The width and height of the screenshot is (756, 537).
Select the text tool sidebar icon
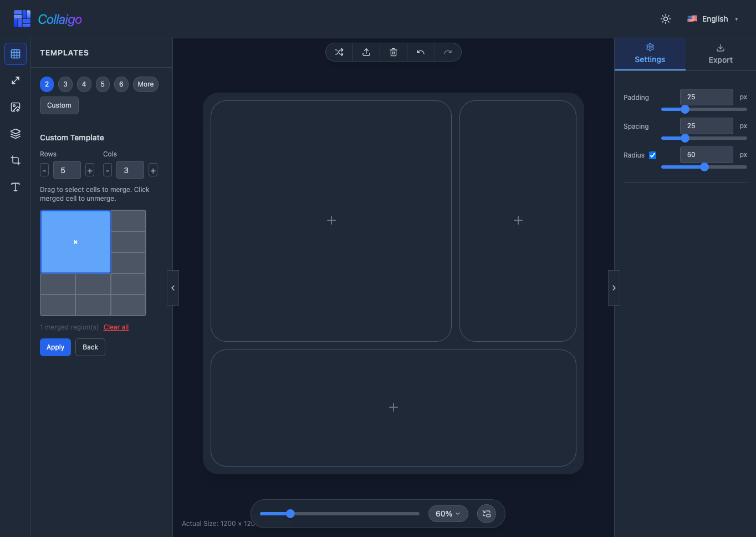(16, 187)
